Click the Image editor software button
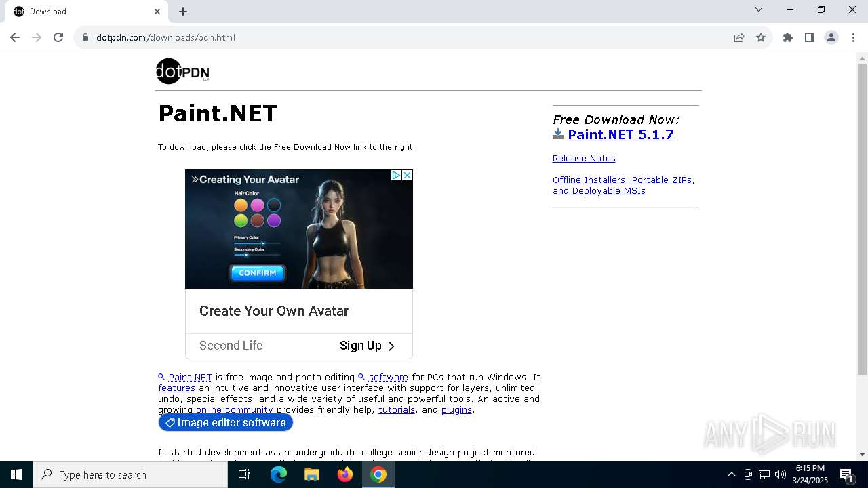Image resolution: width=868 pixels, height=488 pixels. click(x=226, y=422)
